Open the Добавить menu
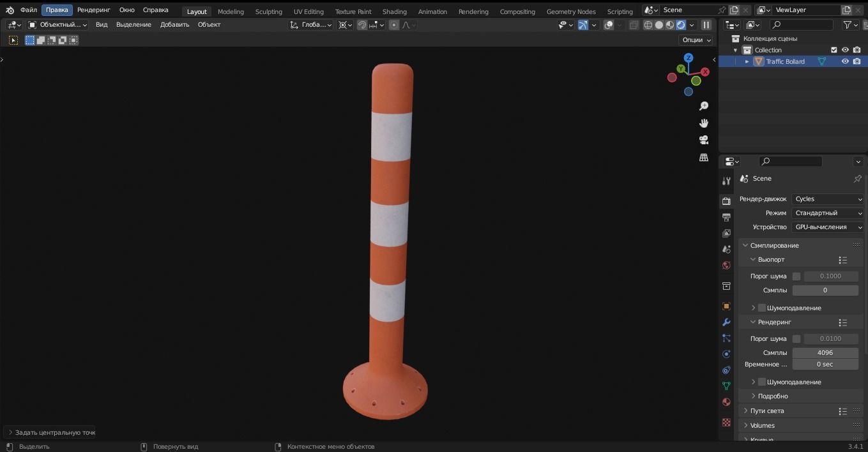This screenshot has width=868, height=452. click(175, 25)
